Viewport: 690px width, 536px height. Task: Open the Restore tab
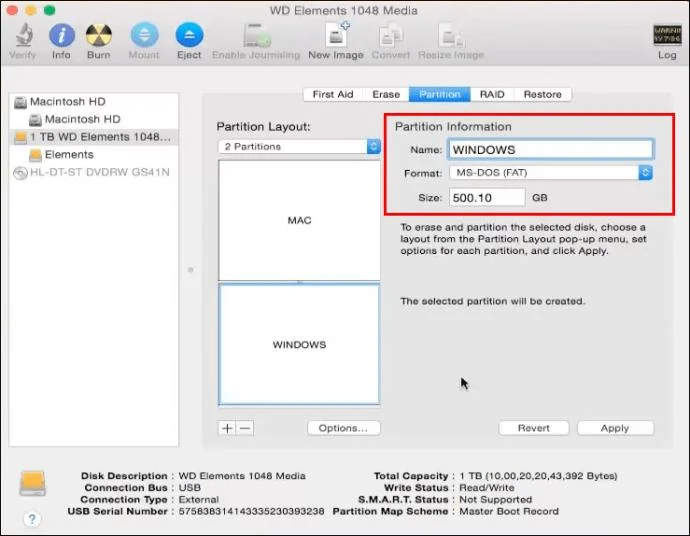(543, 94)
